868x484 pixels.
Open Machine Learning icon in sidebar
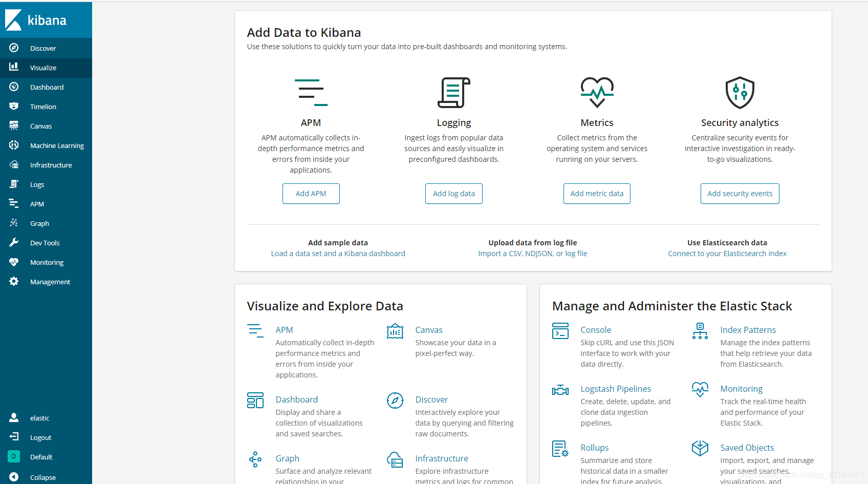coord(14,145)
